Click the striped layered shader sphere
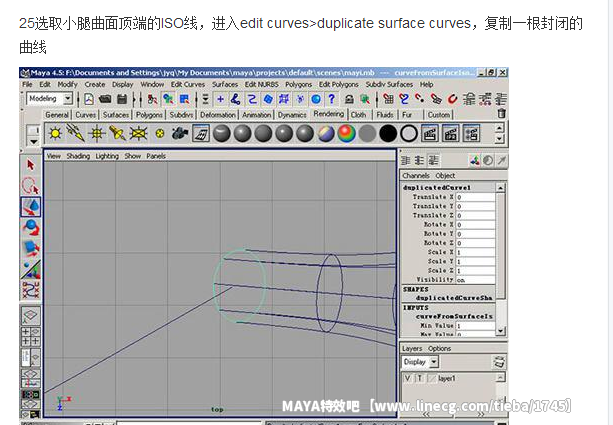The width and height of the screenshot is (613, 425). click(x=326, y=134)
